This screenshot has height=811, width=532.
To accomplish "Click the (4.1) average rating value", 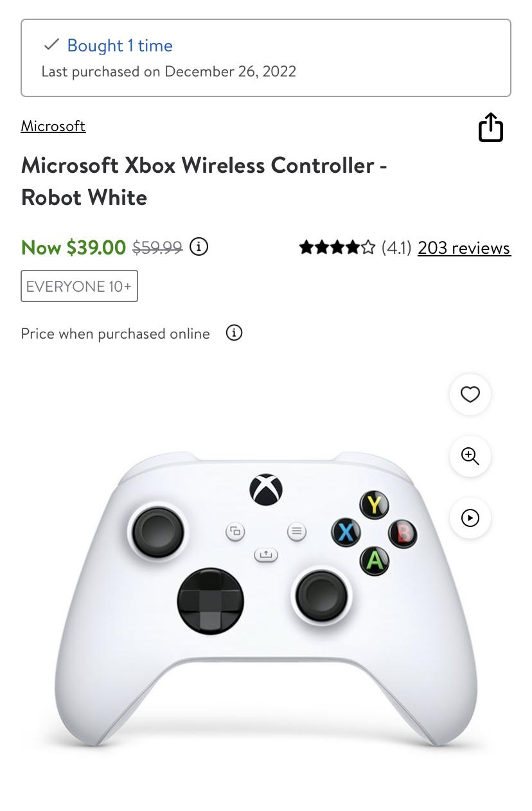I will point(396,247).
